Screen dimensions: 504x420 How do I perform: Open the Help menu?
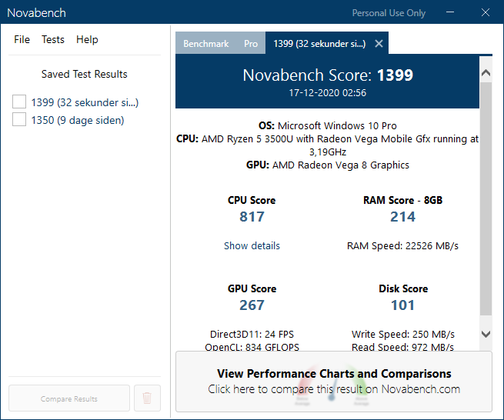[87, 39]
